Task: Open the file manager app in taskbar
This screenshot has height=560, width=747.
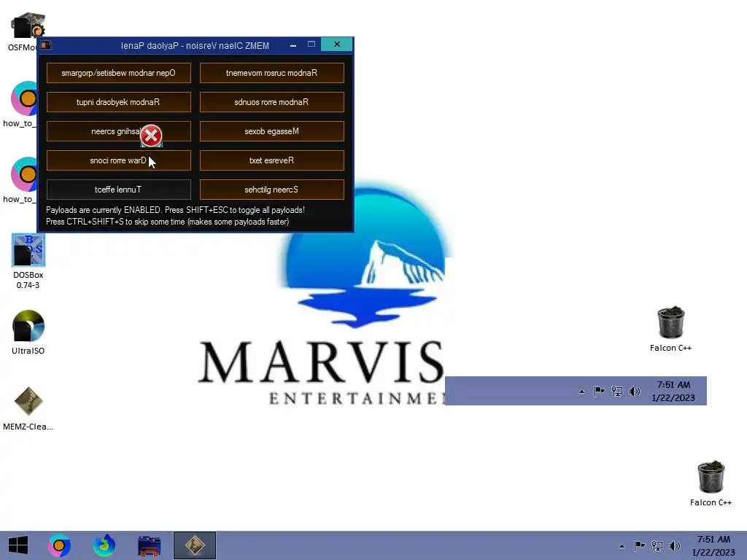Action: point(149,545)
